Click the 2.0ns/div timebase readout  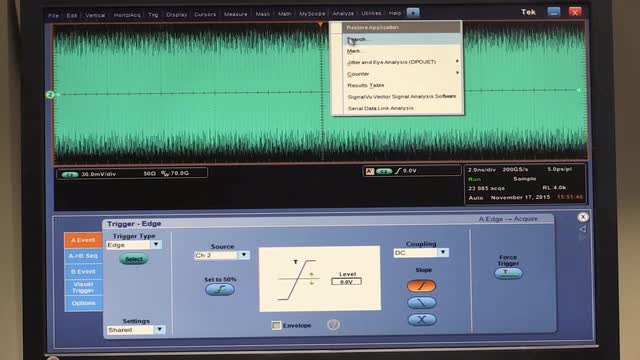pos(482,169)
